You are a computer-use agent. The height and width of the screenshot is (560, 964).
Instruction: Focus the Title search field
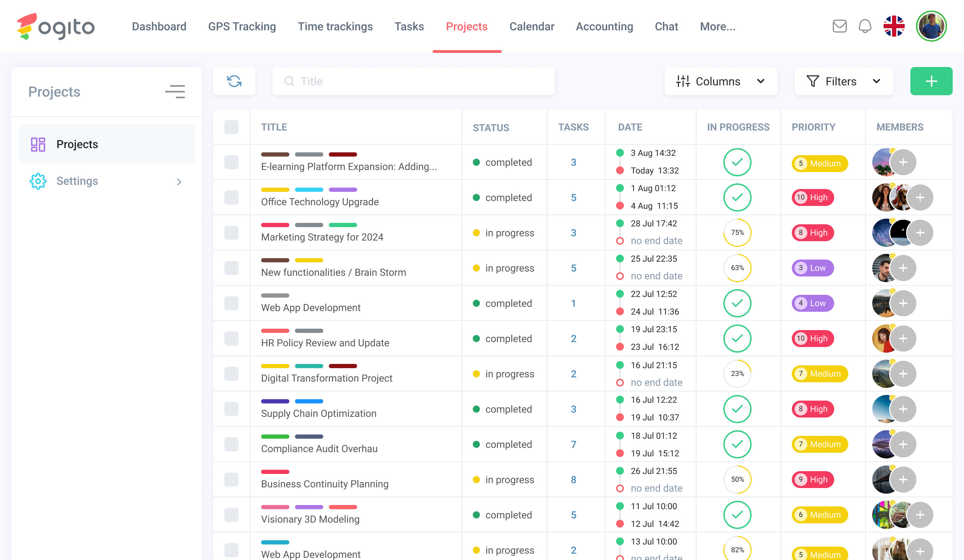[413, 81]
